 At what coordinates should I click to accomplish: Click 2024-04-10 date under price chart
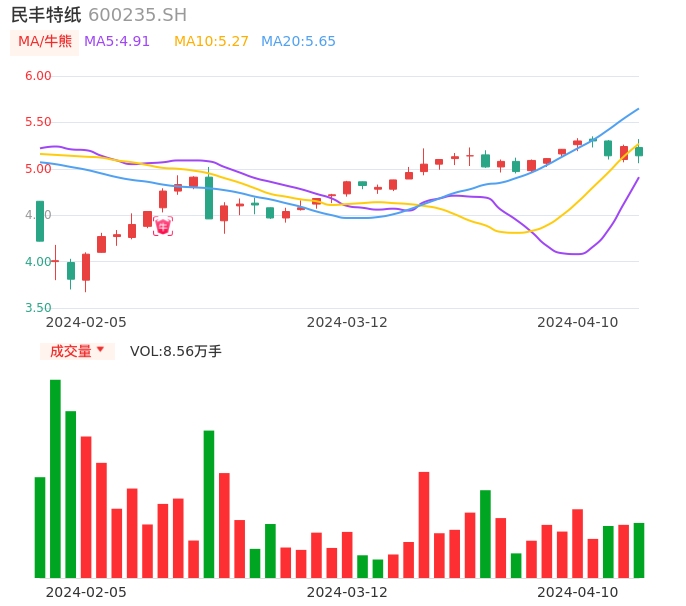(x=578, y=323)
